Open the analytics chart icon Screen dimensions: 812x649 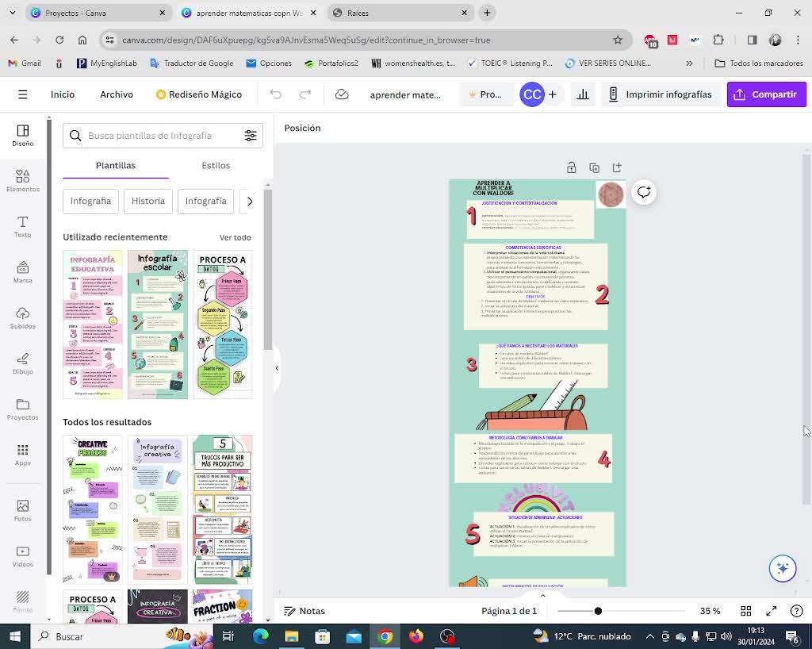pos(583,94)
